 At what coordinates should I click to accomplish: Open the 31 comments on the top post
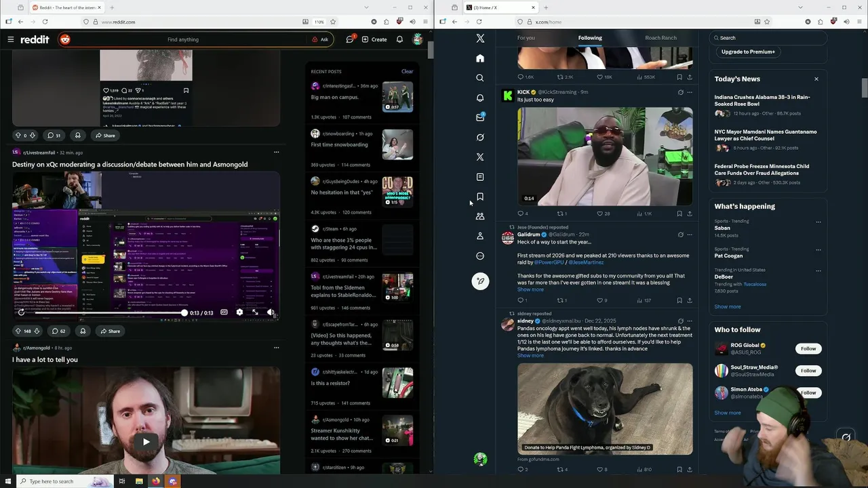pos(54,136)
